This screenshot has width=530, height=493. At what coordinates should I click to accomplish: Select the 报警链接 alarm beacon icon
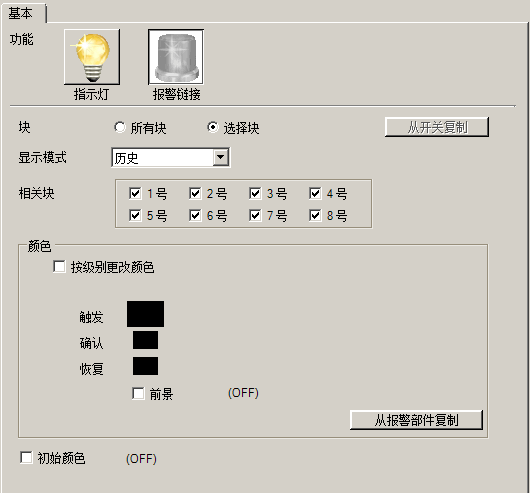[176, 57]
